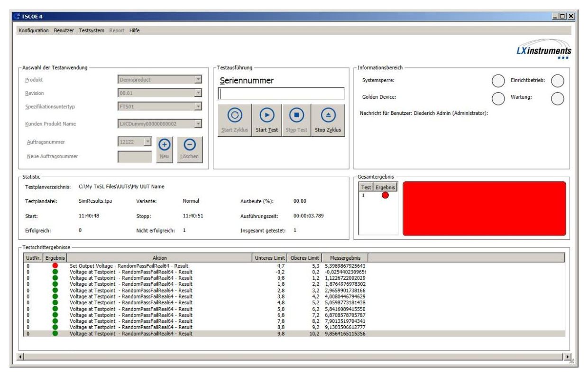
Task: Click the Stop Test square icon
Action: [296, 115]
